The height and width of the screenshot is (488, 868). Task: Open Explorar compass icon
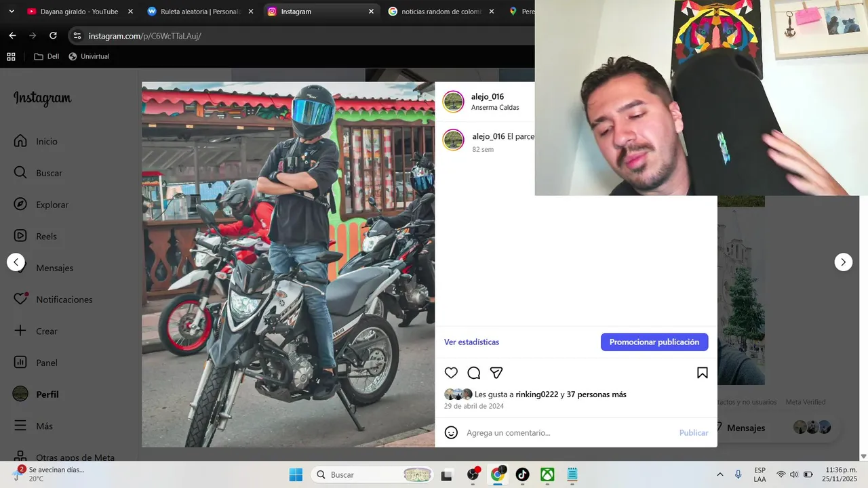coord(20,205)
